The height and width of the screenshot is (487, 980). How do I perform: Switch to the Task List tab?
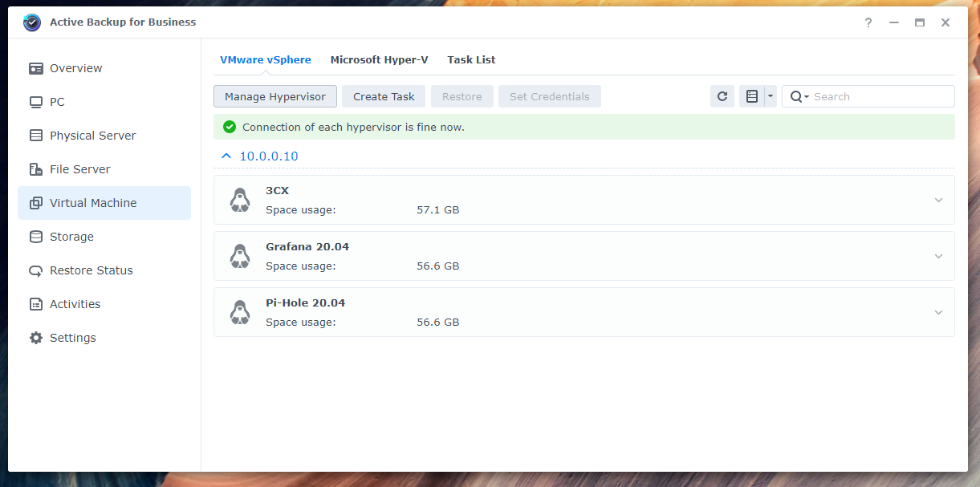471,59
